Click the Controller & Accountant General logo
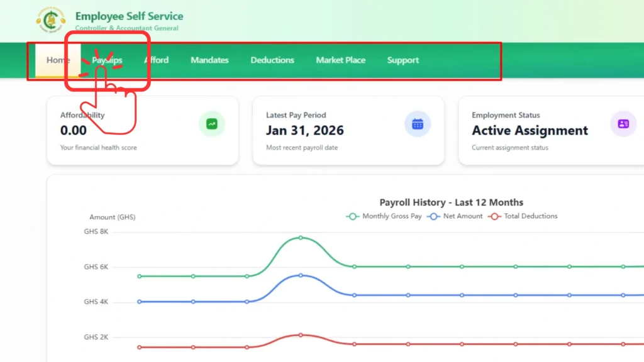The image size is (644, 362). (x=51, y=19)
